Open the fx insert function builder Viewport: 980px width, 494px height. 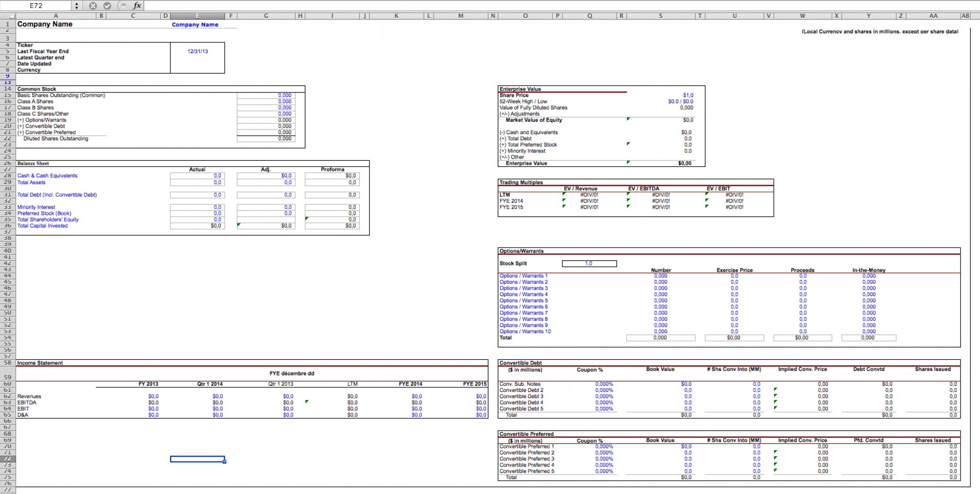coord(137,6)
